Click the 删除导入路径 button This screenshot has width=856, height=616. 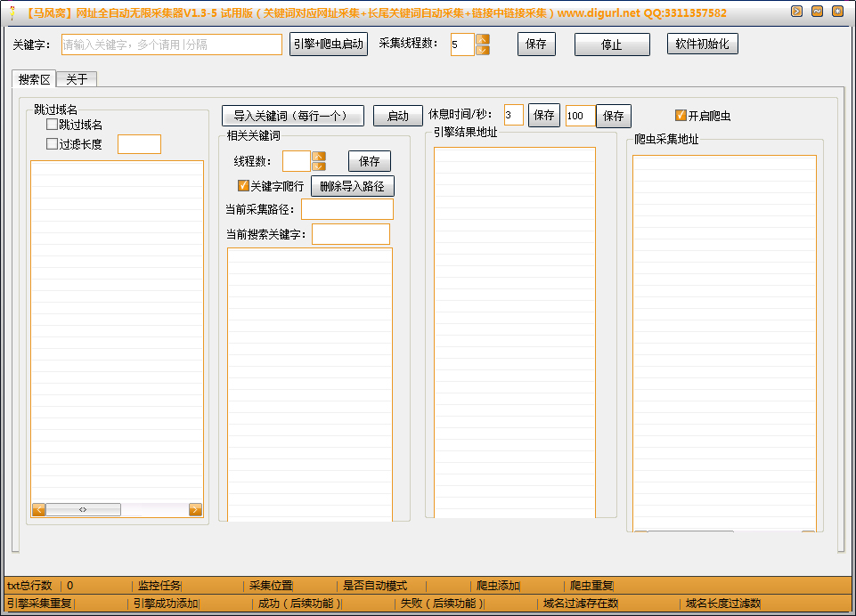(x=351, y=186)
